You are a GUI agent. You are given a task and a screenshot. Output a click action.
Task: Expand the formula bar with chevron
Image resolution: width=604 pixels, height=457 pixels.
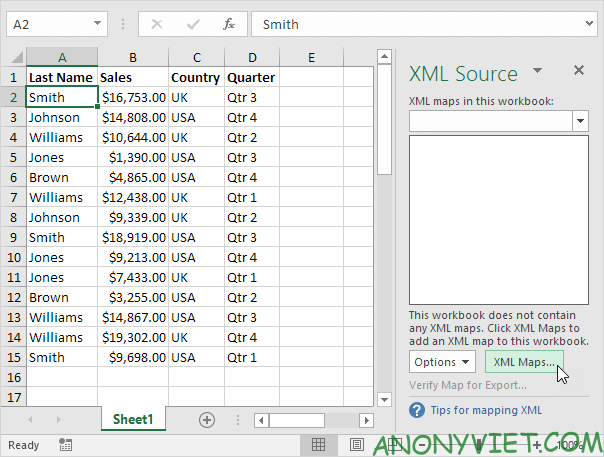click(589, 24)
